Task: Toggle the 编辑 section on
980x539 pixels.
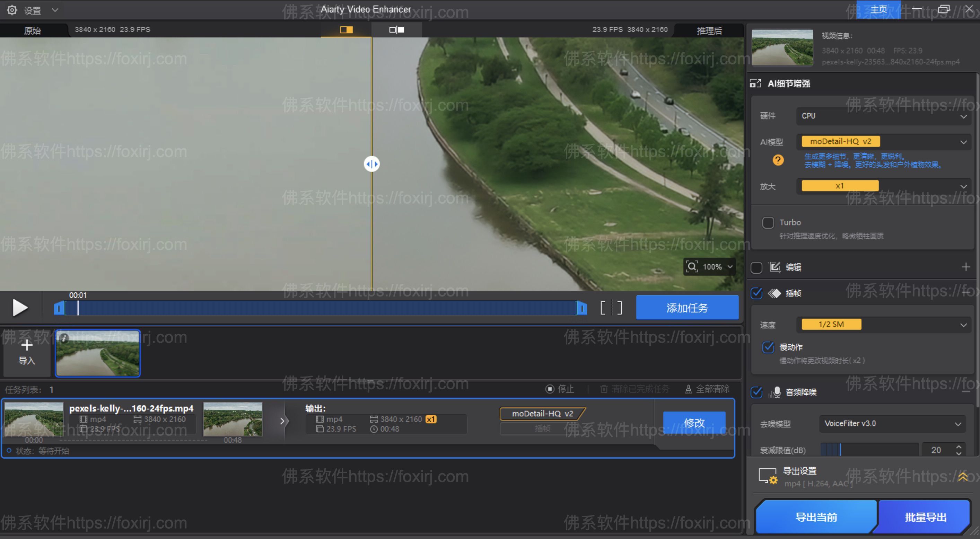Action: pos(756,267)
